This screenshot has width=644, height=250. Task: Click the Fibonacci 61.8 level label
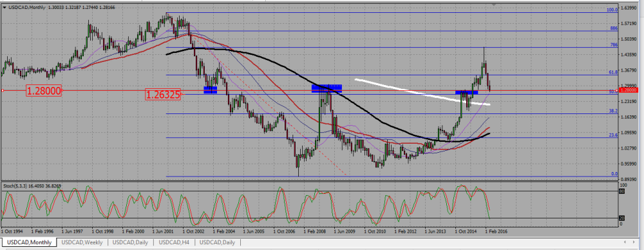coord(613,72)
